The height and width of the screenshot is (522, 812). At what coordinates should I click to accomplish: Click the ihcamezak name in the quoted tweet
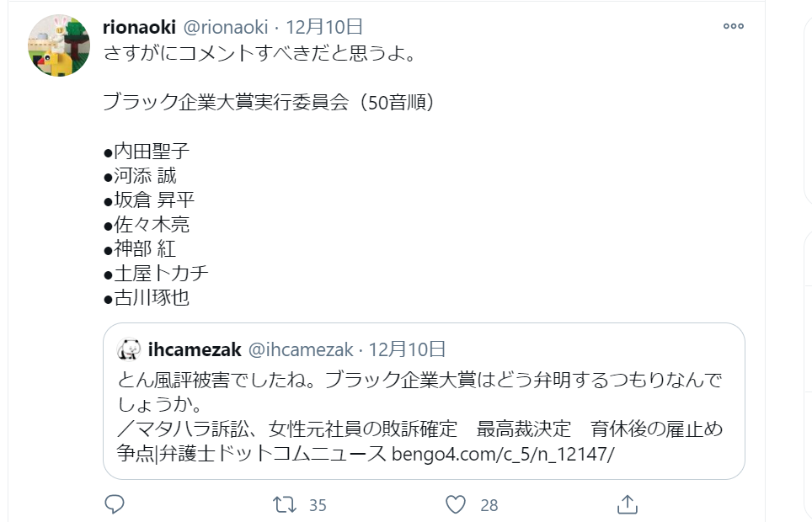pos(195,349)
